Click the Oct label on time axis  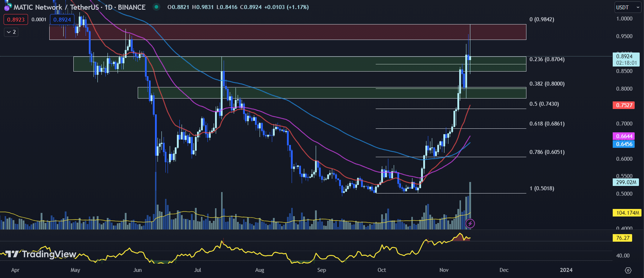(x=382, y=270)
